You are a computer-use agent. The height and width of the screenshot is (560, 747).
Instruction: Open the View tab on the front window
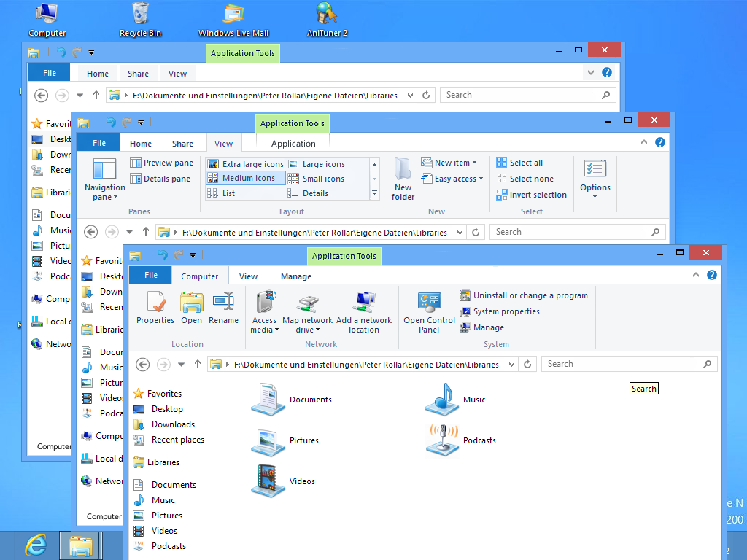coord(248,276)
